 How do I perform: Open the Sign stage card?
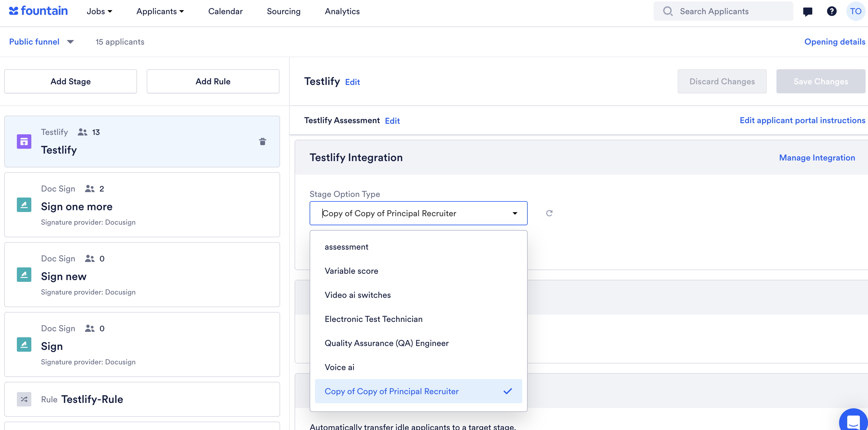[142, 344]
